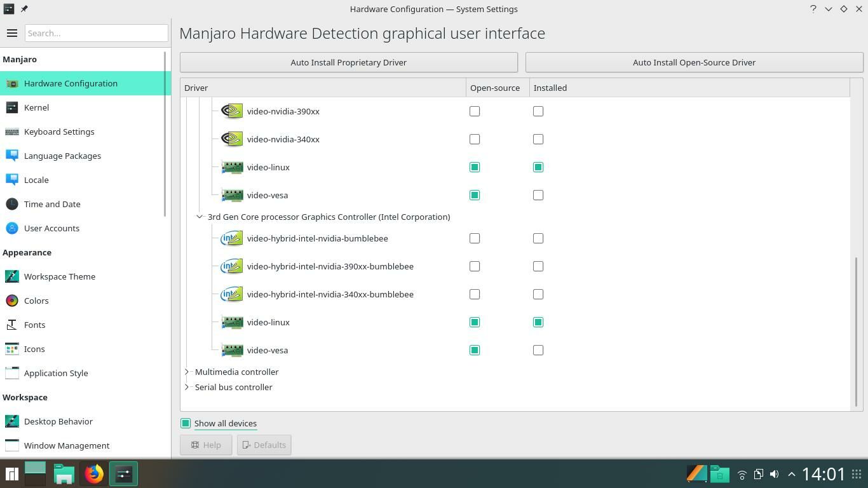Open the file manager from taskbar

pos(64,474)
